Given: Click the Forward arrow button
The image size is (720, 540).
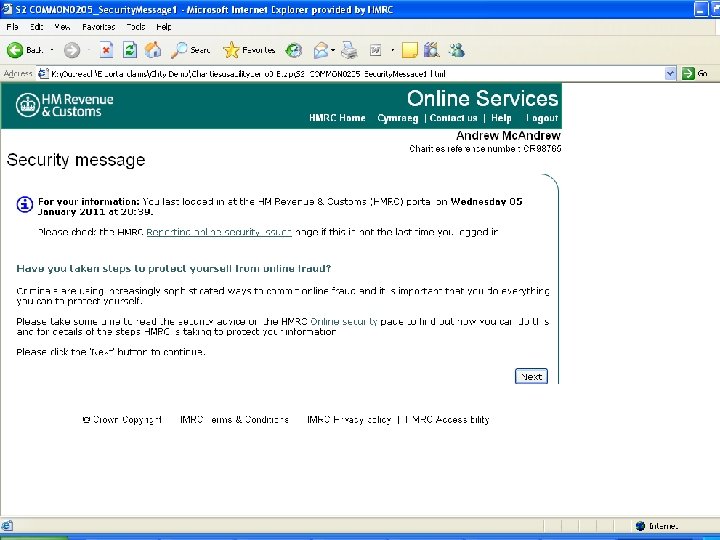Looking at the screenshot, I should pos(72,50).
